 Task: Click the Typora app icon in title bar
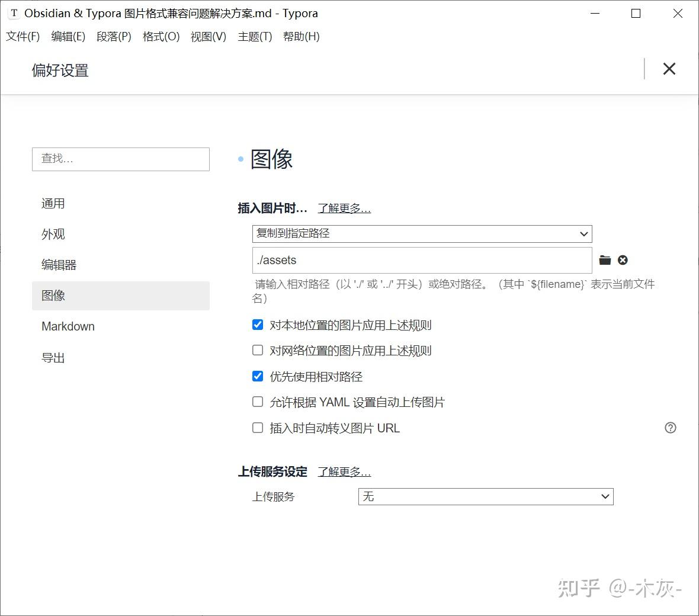click(x=13, y=12)
